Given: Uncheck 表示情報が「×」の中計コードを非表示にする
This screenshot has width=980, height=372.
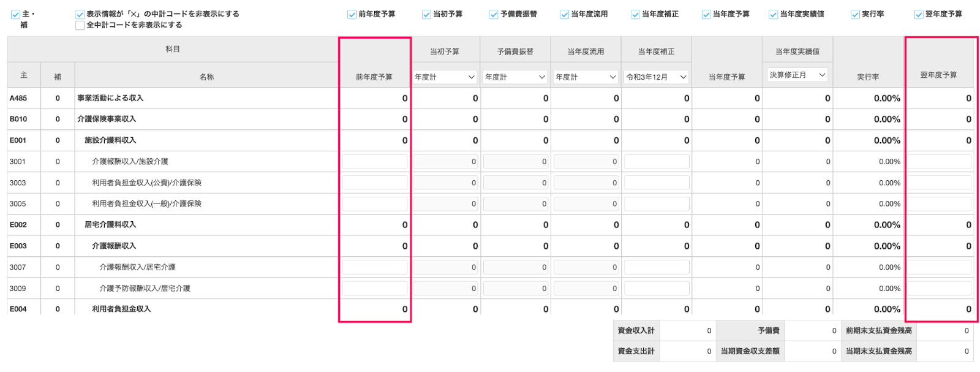Looking at the screenshot, I should (x=80, y=14).
